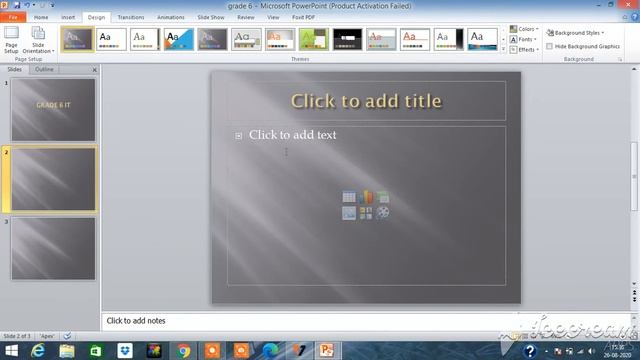Apply the green squares theme
Image resolution: width=640 pixels, height=360 pixels.
point(313,39)
